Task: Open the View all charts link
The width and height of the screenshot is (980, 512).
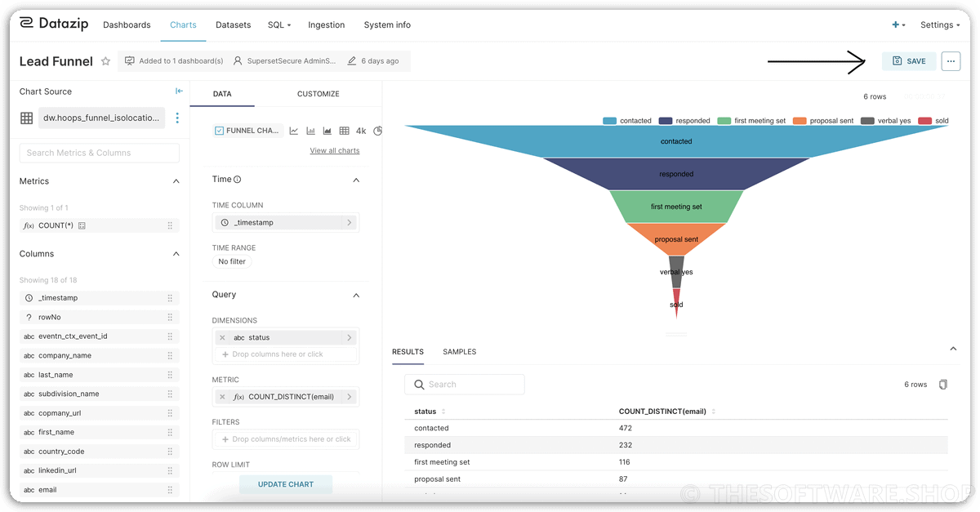Action: [x=335, y=150]
